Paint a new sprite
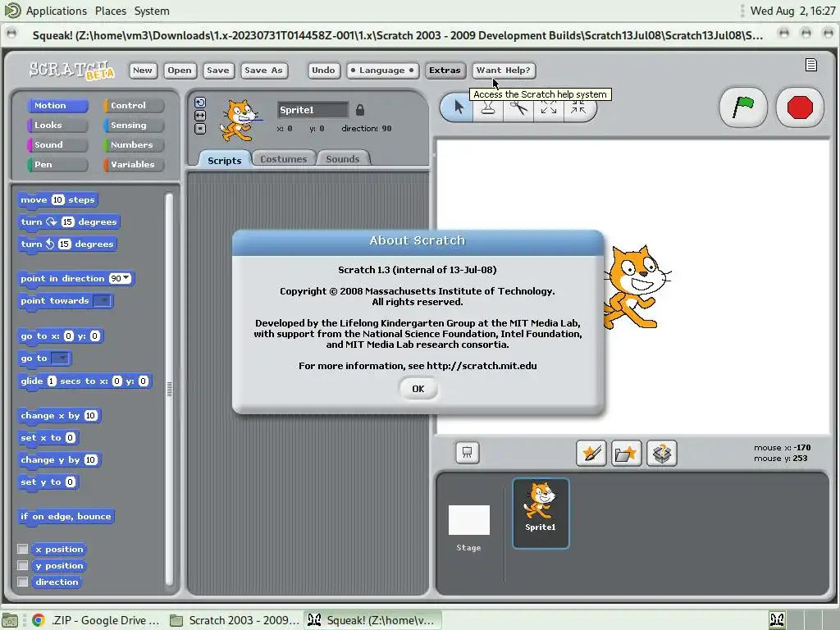 [591, 453]
